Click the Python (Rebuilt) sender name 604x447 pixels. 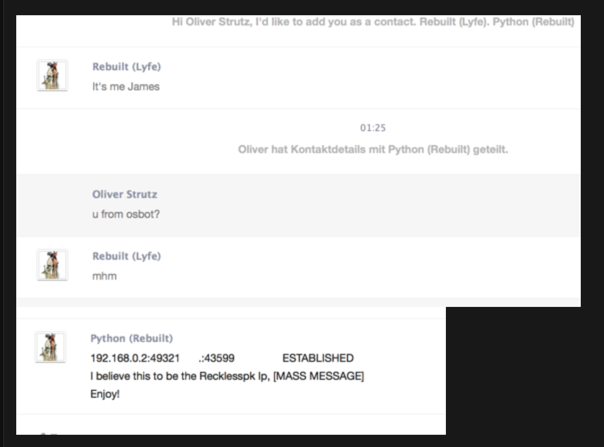(x=131, y=338)
